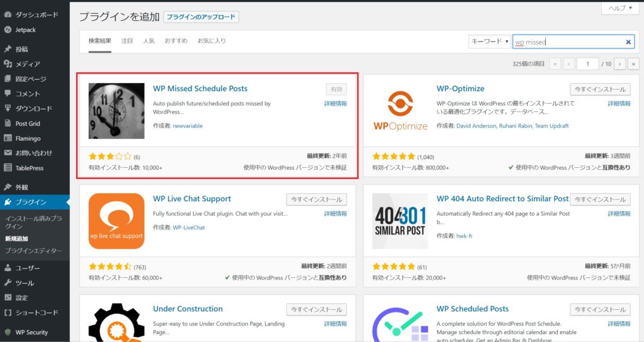Open Flamingo sidebar icon
644x342 pixels.
[8, 138]
